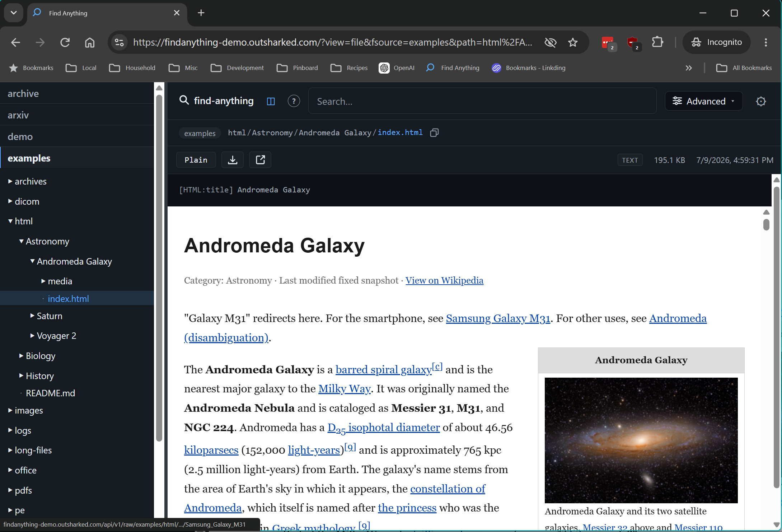Screen dimensions: 782x532
Task: Click the find-anything magnifier logo
Action: (184, 100)
